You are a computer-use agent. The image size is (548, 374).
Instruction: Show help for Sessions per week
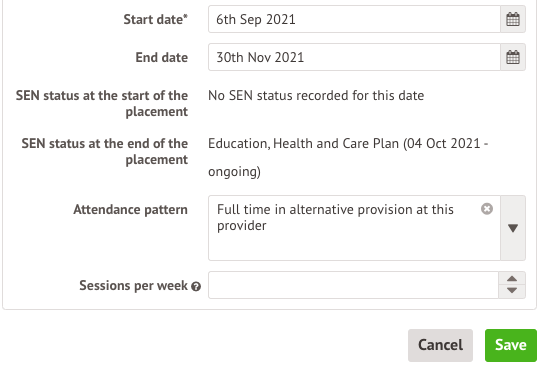click(x=196, y=287)
